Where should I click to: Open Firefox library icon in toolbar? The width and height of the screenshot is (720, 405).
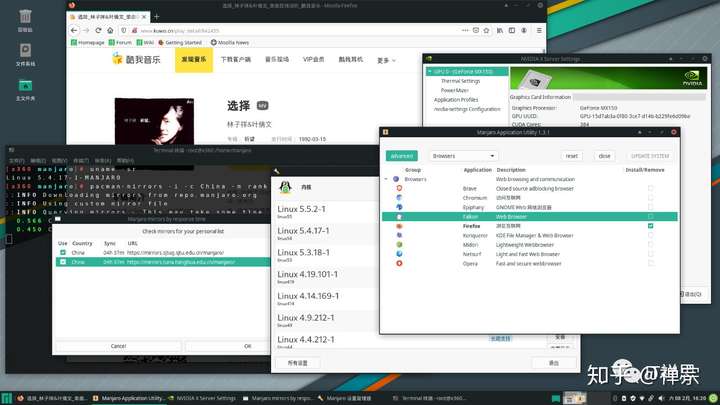pos(500,30)
